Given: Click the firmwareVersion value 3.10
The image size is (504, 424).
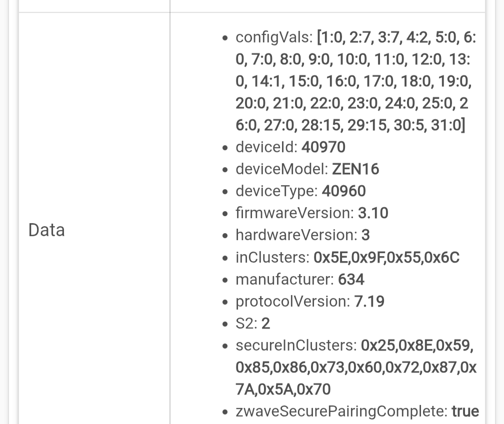Looking at the screenshot, I should (x=373, y=213).
